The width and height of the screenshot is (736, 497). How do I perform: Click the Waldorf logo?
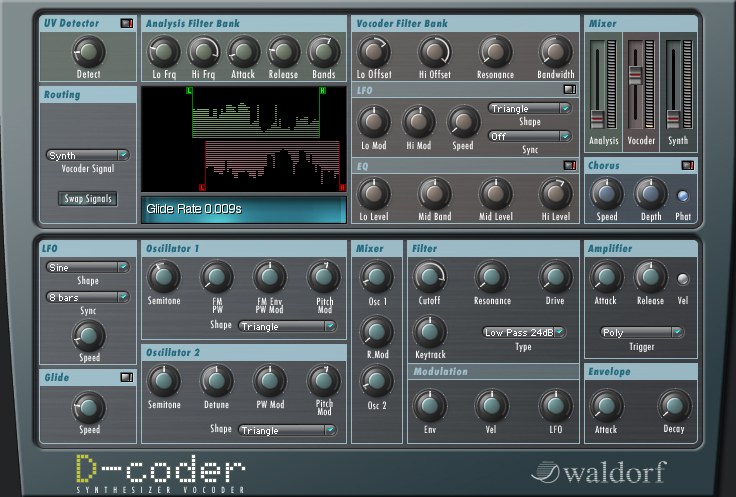tap(598, 470)
